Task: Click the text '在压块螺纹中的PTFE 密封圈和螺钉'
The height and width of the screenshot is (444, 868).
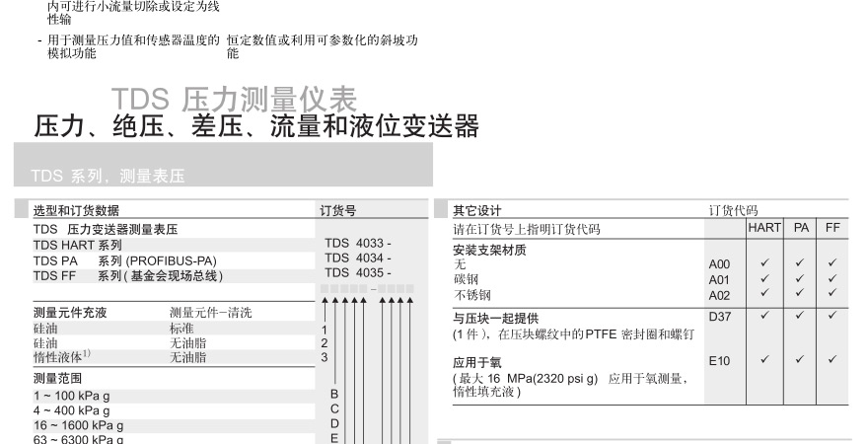Action: point(596,334)
